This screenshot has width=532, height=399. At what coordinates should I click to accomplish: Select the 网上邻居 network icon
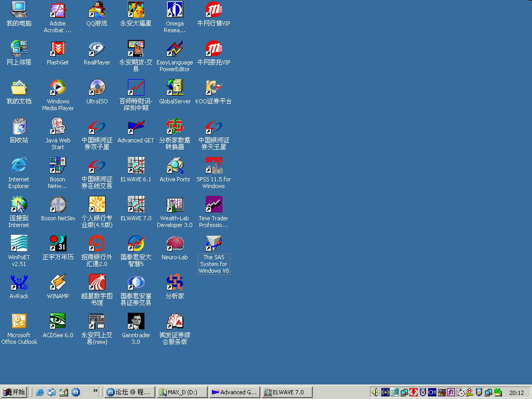19,48
